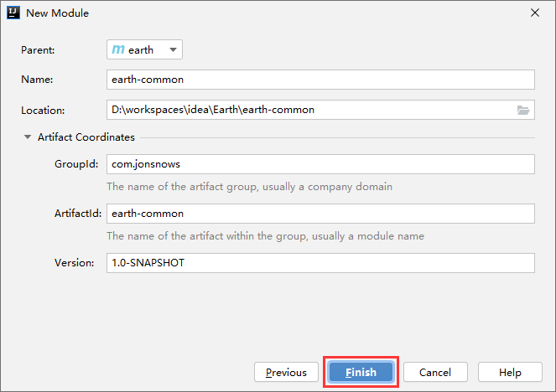Open the Parent dropdown arrow
The width and height of the screenshot is (556, 392).
(173, 49)
